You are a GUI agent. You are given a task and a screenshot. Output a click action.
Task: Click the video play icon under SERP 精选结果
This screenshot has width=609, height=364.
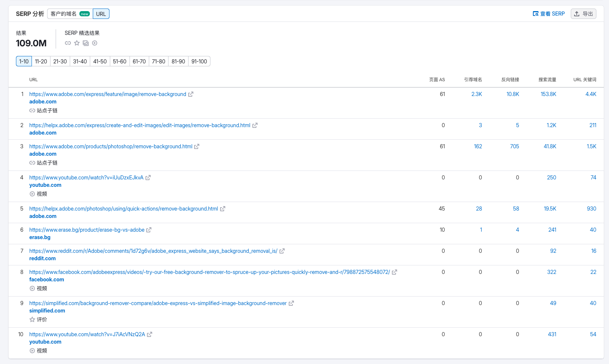coord(95,43)
